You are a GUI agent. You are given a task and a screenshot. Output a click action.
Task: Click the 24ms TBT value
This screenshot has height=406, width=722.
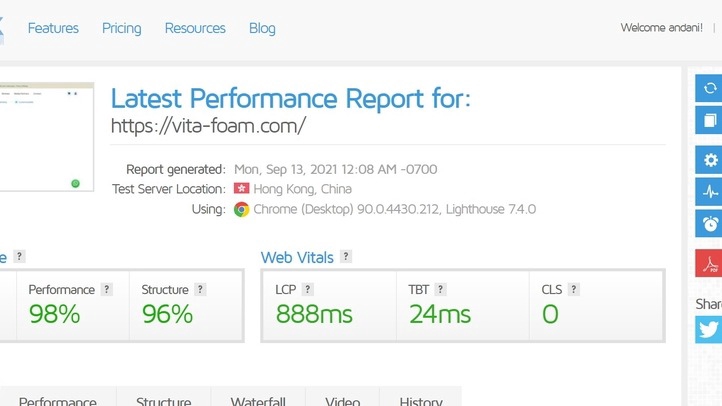[440, 314]
